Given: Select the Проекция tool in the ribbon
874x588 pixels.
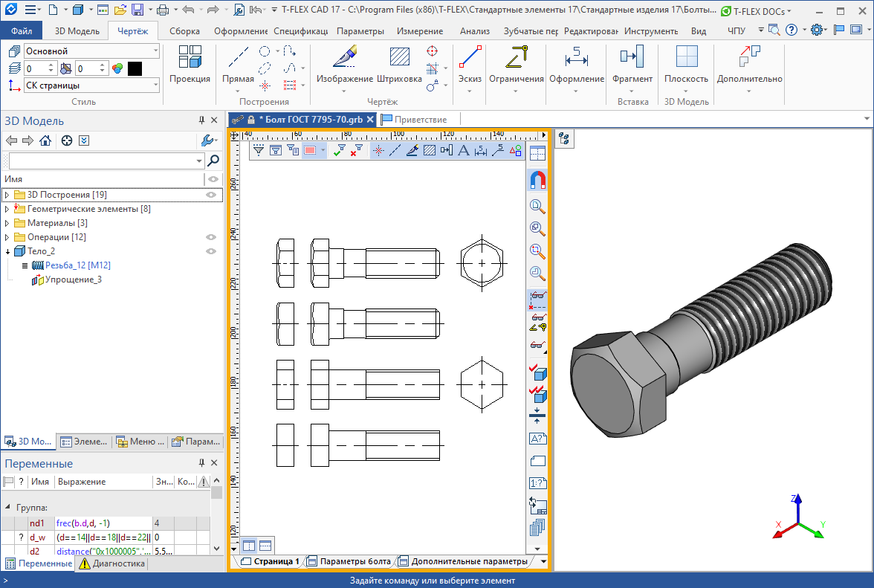Looking at the screenshot, I should pyautogui.click(x=190, y=65).
